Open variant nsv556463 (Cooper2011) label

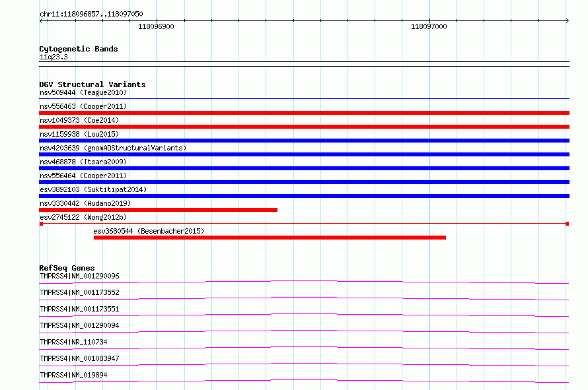tap(83, 106)
